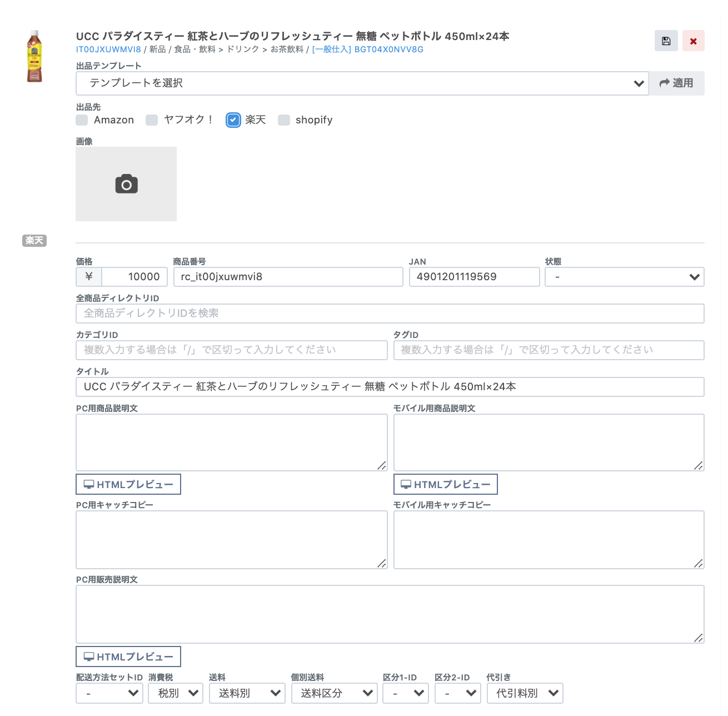728x716 pixels.
Task: Click the モバイル用商品説明文 text area
Action: (549, 442)
